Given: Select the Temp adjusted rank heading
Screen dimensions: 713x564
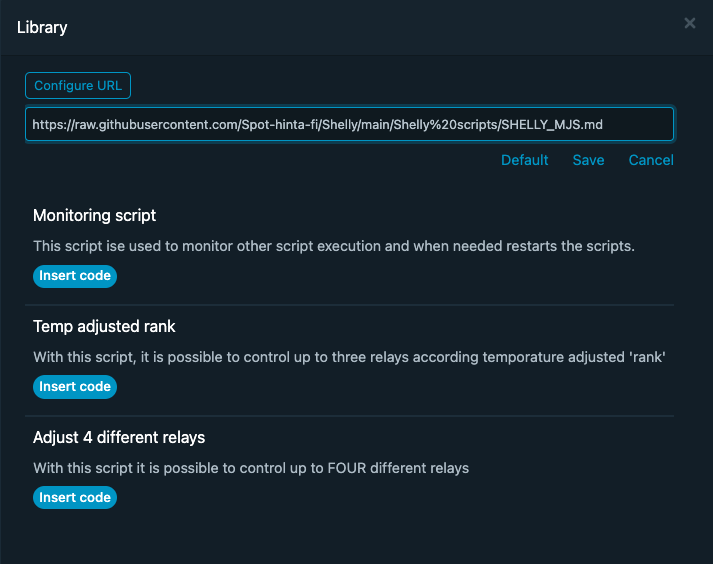Looking at the screenshot, I should (x=105, y=326).
